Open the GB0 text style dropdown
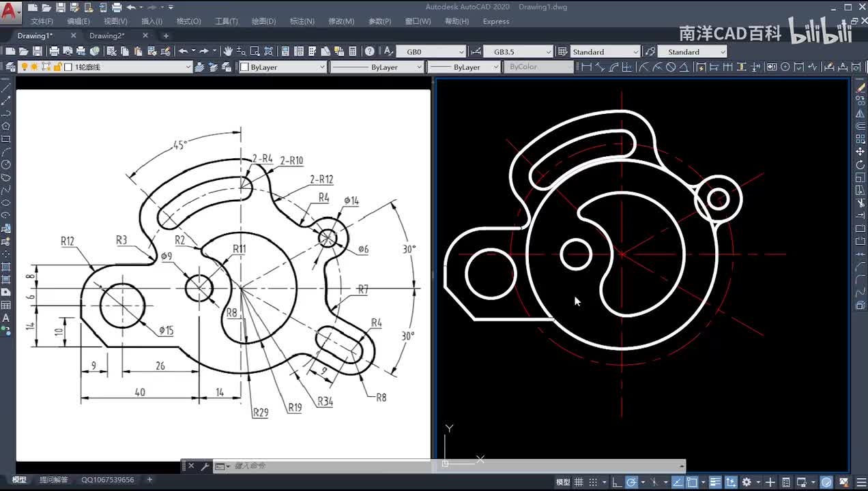The height and width of the screenshot is (491, 868). pyautogui.click(x=432, y=52)
